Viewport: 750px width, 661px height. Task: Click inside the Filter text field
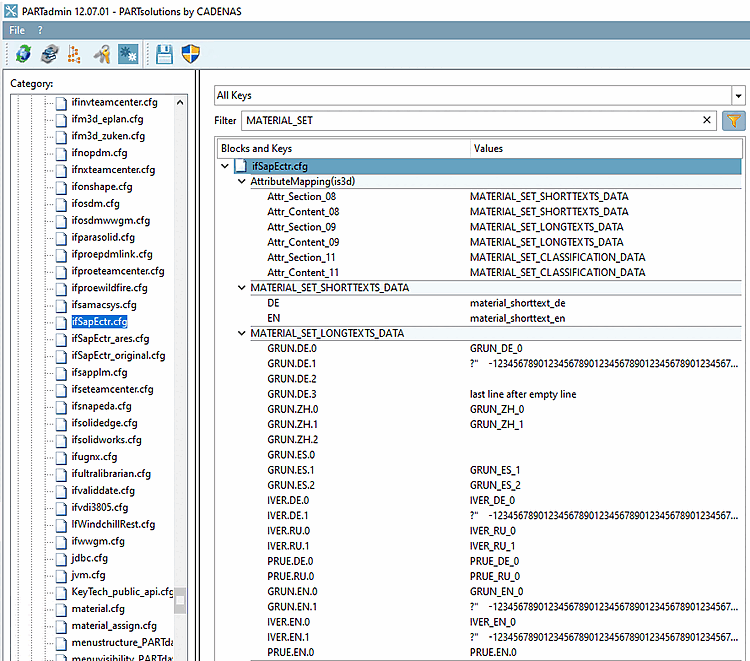(470, 120)
